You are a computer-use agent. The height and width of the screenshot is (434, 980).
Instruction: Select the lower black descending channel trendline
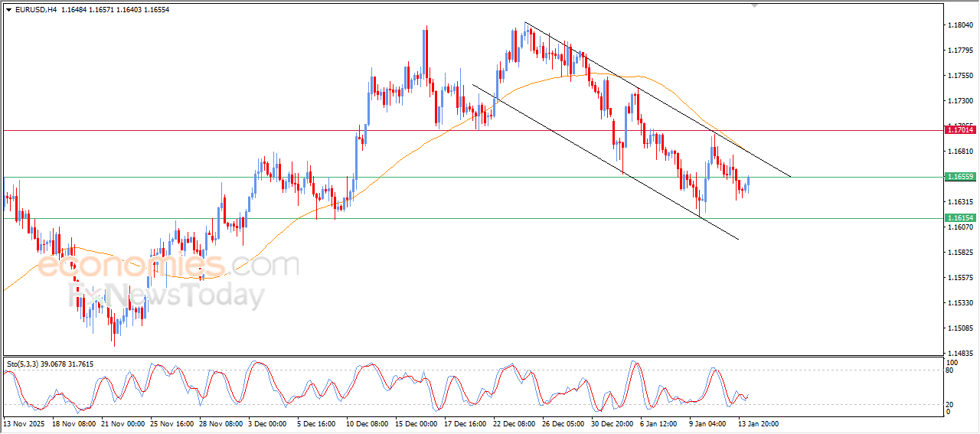tap(605, 162)
